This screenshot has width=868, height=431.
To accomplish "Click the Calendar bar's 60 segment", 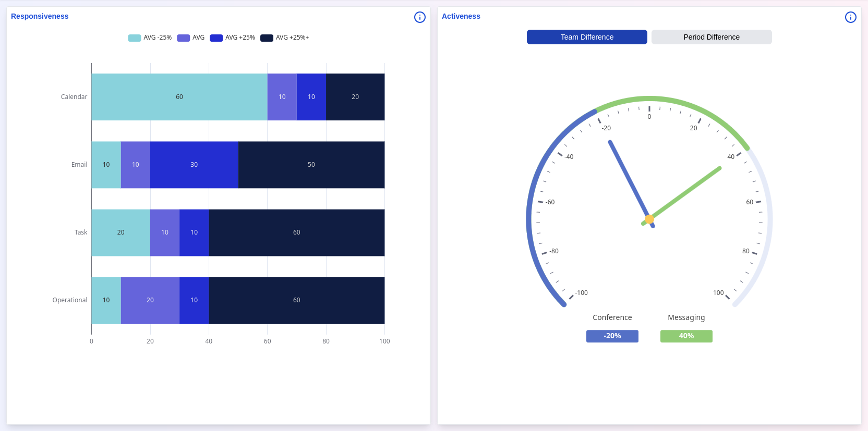I will (x=179, y=97).
